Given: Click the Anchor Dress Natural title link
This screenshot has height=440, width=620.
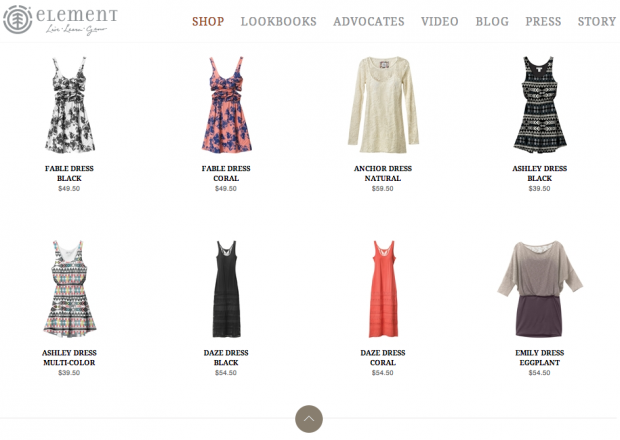Looking at the screenshot, I should [x=383, y=173].
